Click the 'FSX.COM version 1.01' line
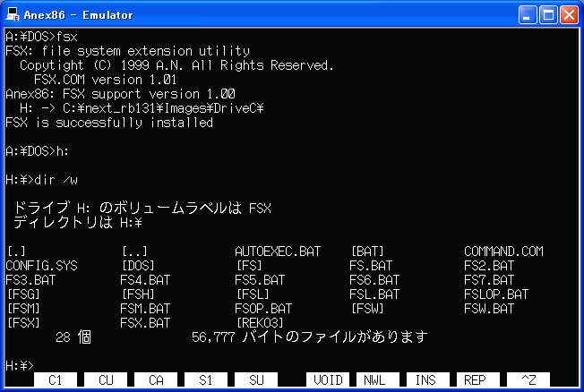584x392 pixels. pyautogui.click(x=105, y=80)
